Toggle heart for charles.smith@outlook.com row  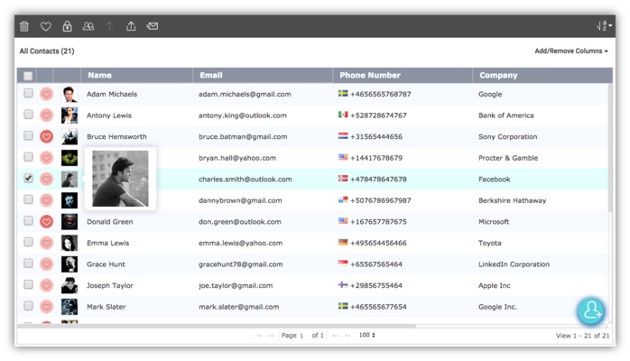pyautogui.click(x=47, y=179)
